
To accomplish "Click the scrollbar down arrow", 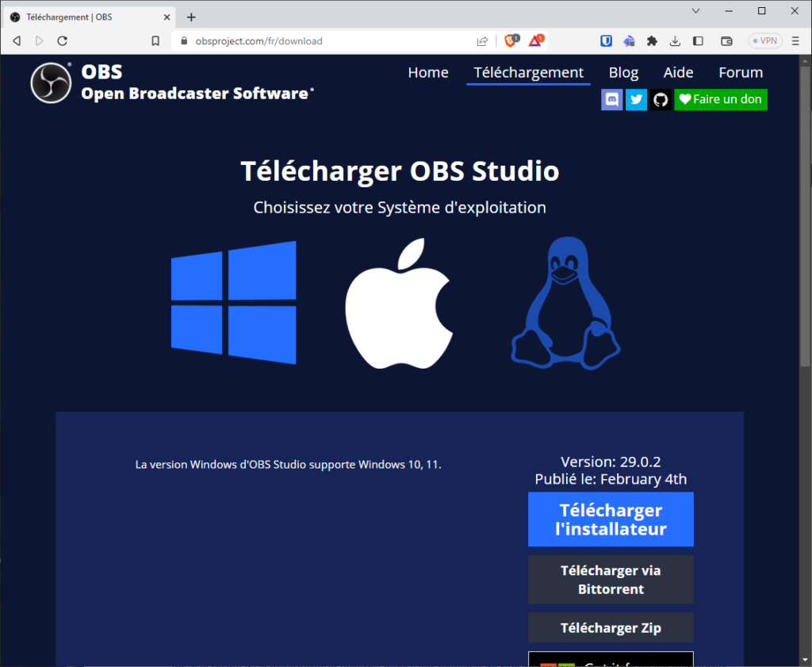I will (805, 661).
